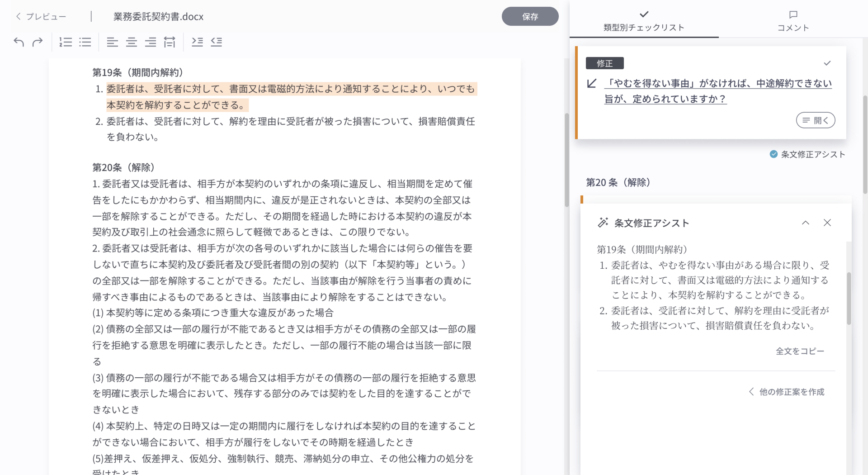This screenshot has width=868, height=475.
Task: Toggle the 条文修正アシスト blue check indicator
Action: coord(774,154)
